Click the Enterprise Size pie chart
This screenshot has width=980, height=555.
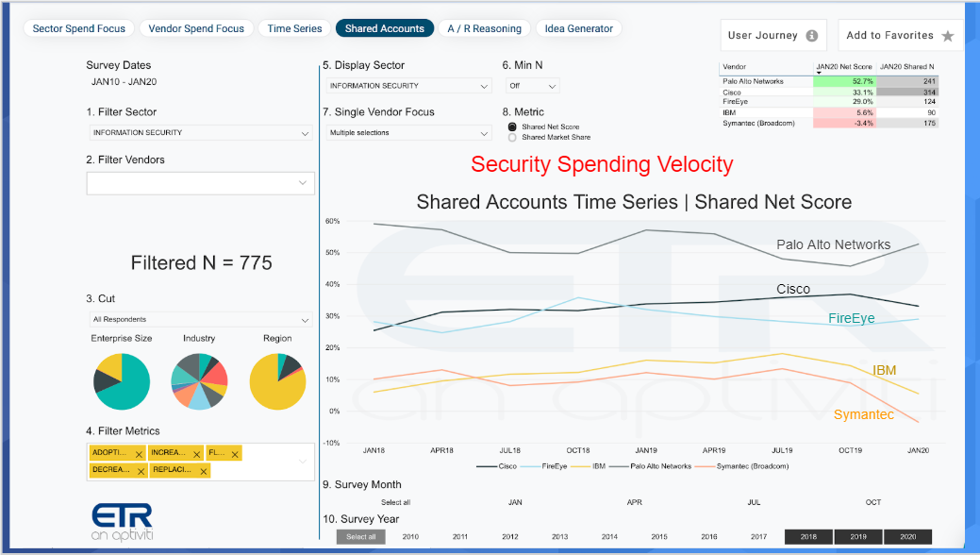tap(122, 381)
